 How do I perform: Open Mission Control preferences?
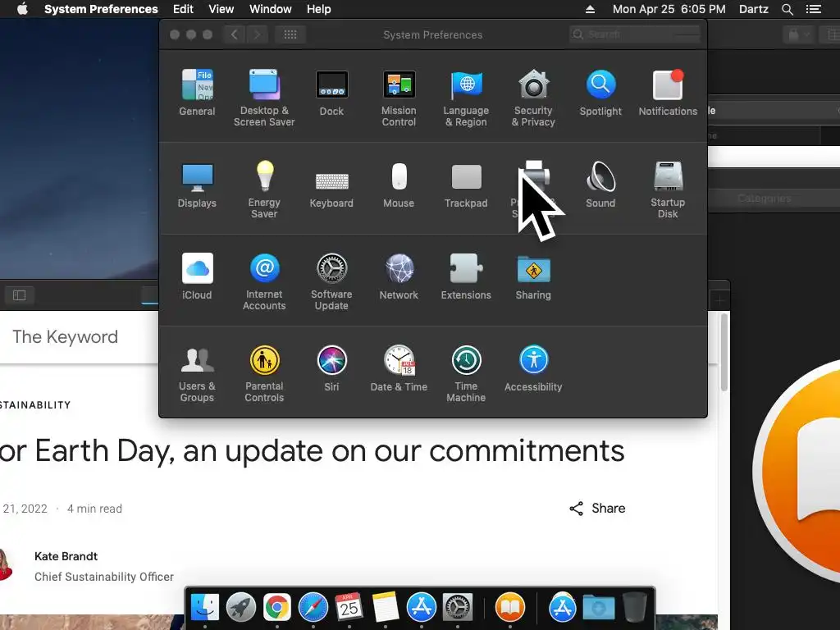(399, 98)
